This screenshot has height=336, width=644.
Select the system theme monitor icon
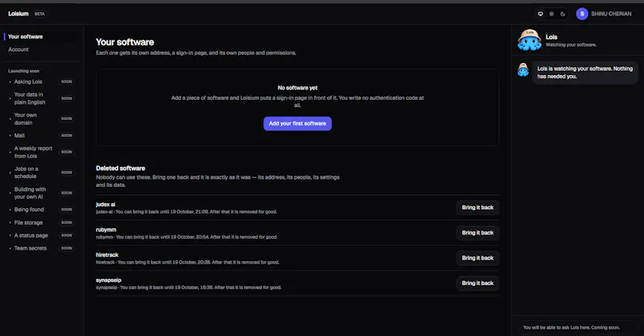(540, 14)
